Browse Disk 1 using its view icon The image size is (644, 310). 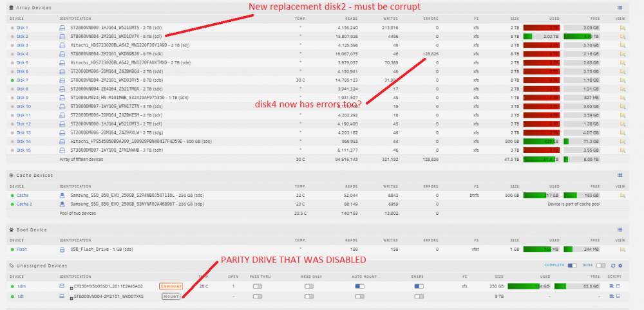point(622,28)
